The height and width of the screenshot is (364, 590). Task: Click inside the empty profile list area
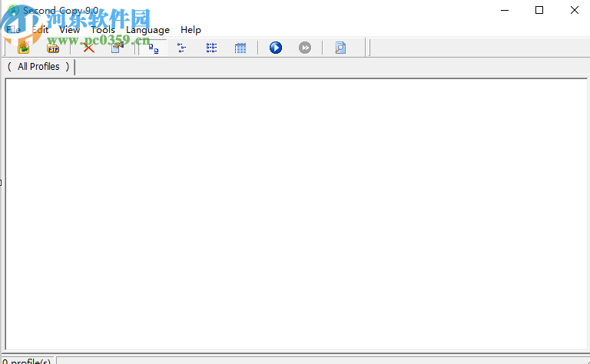tap(296, 214)
